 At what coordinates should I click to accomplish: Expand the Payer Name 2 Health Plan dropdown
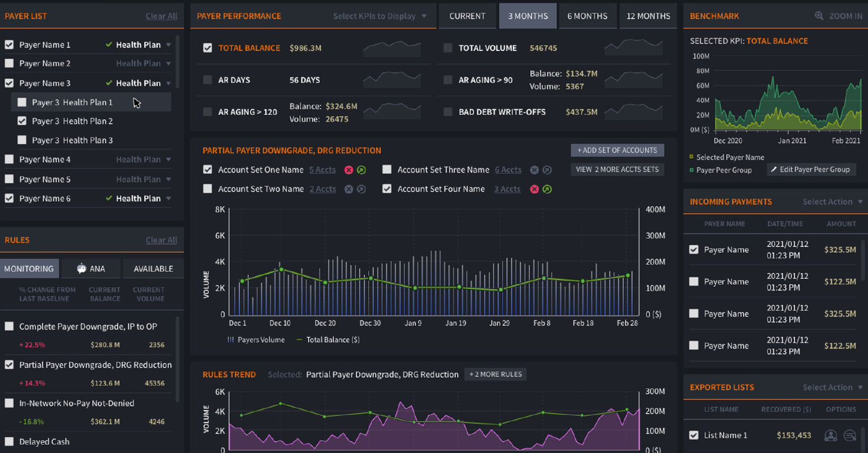click(x=169, y=63)
